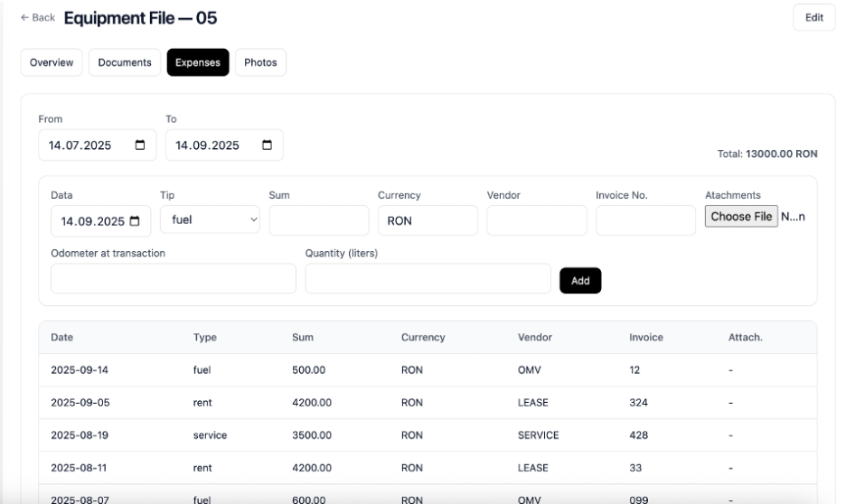Open calendar icon in To date field
The height and width of the screenshot is (504, 846).
click(x=267, y=145)
